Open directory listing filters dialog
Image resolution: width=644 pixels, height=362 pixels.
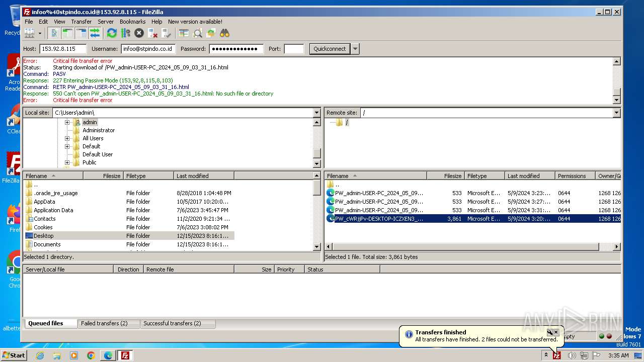click(x=184, y=33)
